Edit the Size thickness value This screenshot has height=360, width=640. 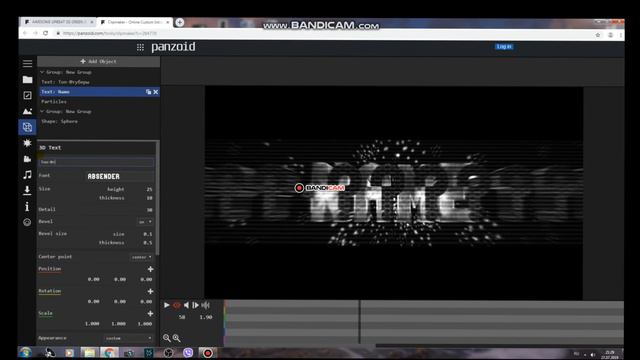[x=149, y=198]
